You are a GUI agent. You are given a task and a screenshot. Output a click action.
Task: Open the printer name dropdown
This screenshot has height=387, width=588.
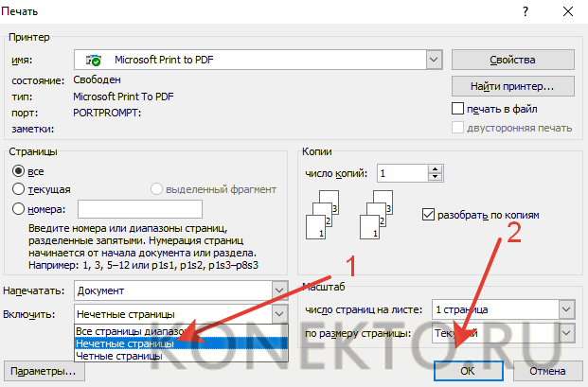tap(435, 60)
